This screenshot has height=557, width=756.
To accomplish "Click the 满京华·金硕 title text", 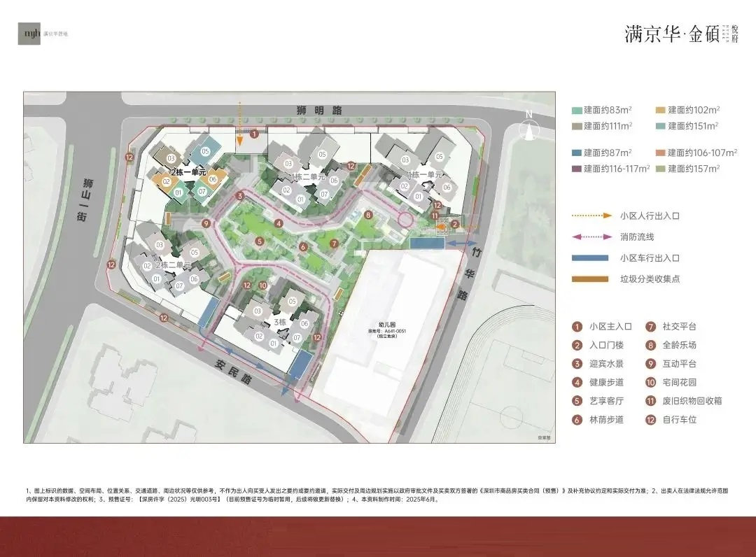I will pyautogui.click(x=672, y=34).
